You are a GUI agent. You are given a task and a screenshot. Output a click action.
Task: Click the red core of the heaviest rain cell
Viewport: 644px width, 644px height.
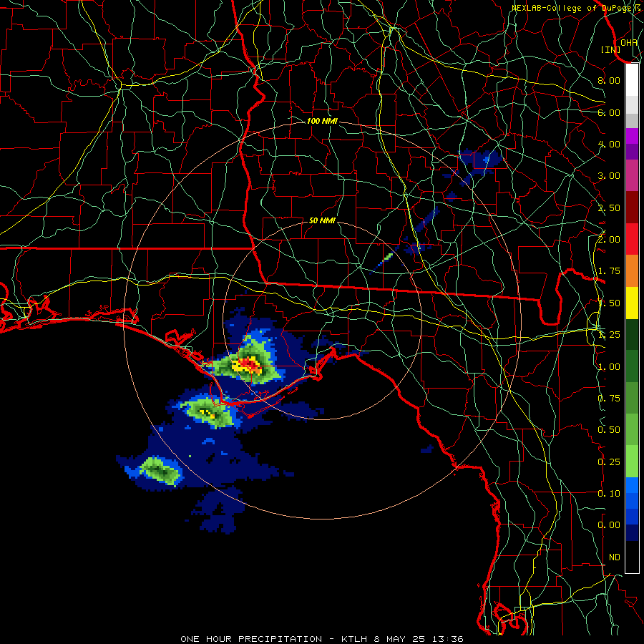[x=249, y=364]
